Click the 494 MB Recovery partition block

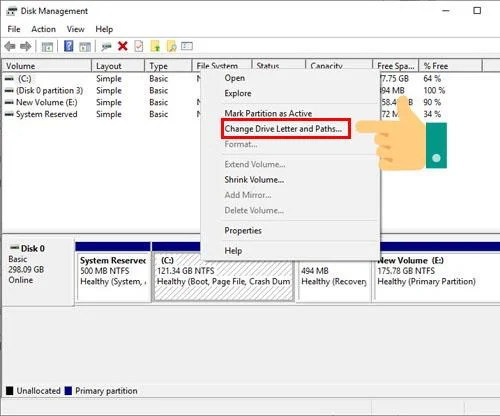pos(334,281)
